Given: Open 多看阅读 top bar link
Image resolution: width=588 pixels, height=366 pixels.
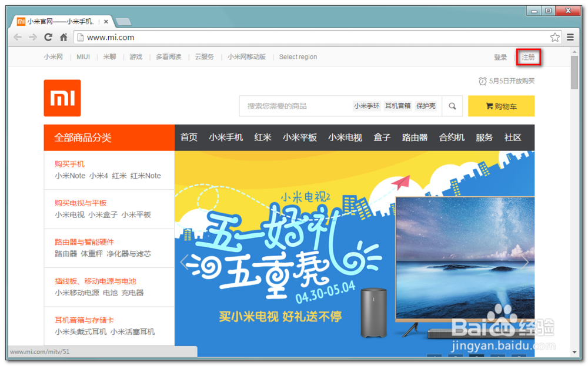Looking at the screenshot, I should point(169,57).
